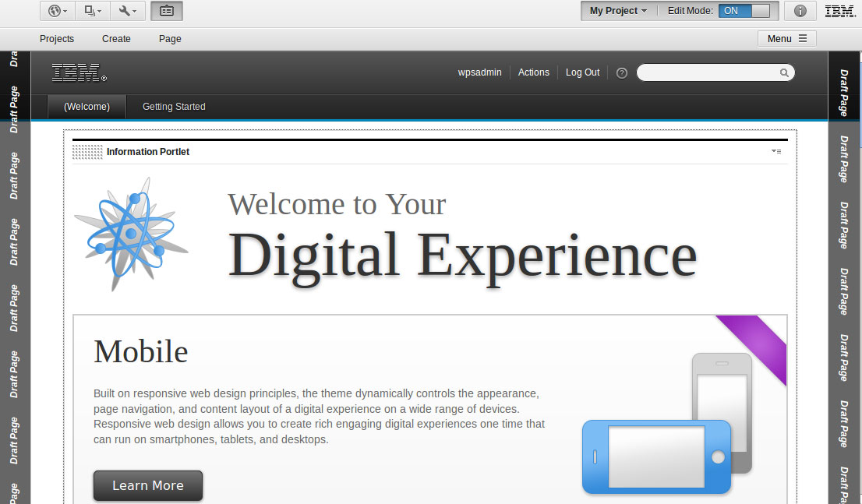Screen dimensions: 862x504
Task: Click the IBM logo at the top right corner
Action: point(840,11)
